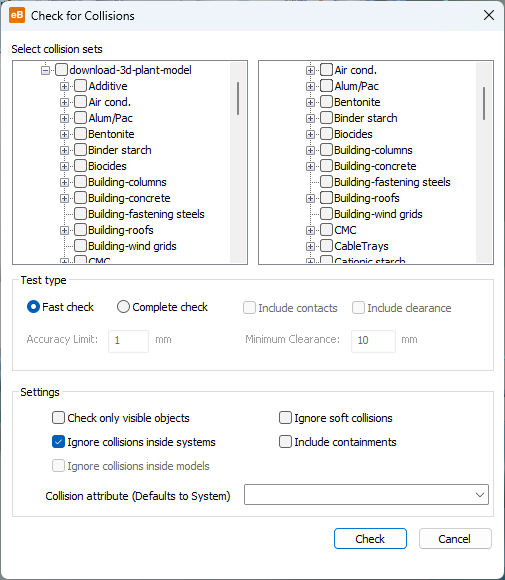Click the eB application icon in title bar
The image size is (505, 580).
[x=17, y=16]
